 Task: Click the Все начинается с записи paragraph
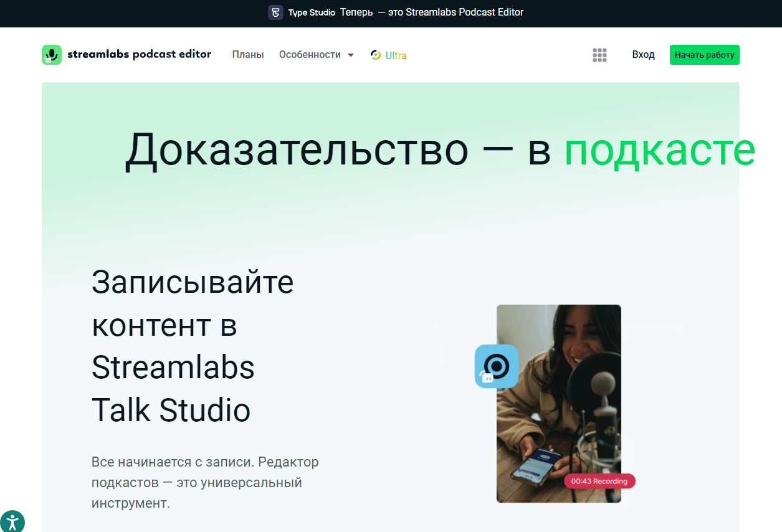pos(205,483)
